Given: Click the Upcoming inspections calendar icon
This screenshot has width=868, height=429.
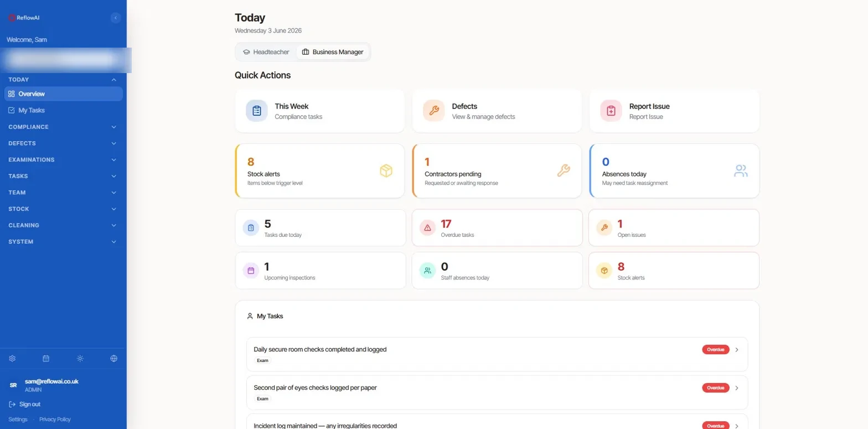Looking at the screenshot, I should (251, 271).
